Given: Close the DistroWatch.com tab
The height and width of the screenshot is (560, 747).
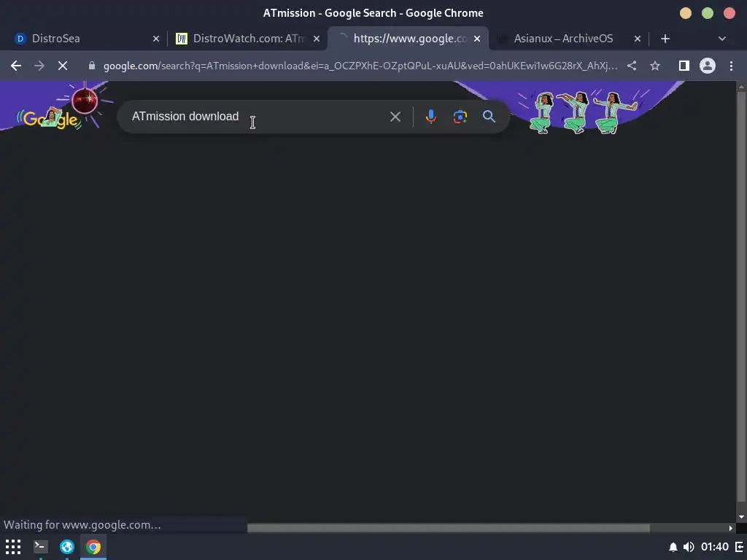Looking at the screenshot, I should point(317,39).
